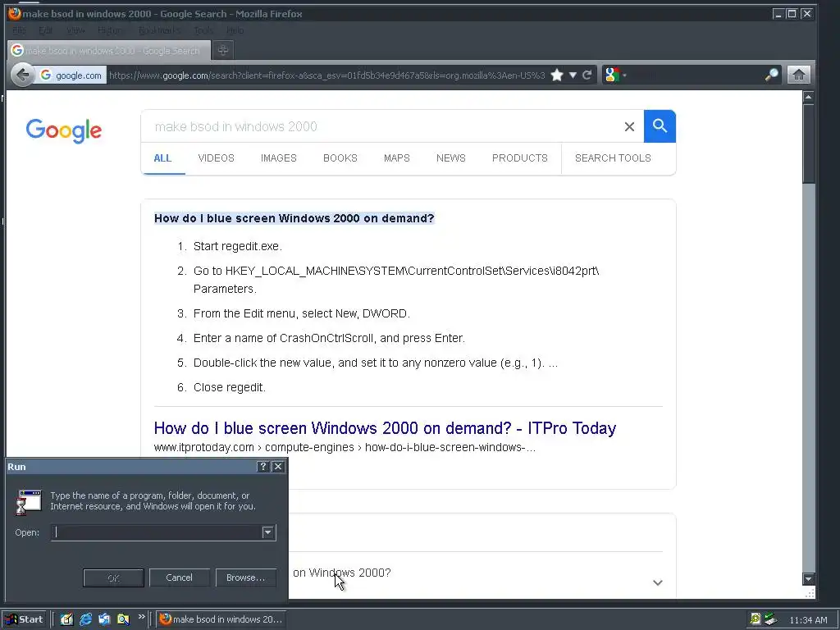
Task: Open the Bookmarks menu
Action: point(160,30)
